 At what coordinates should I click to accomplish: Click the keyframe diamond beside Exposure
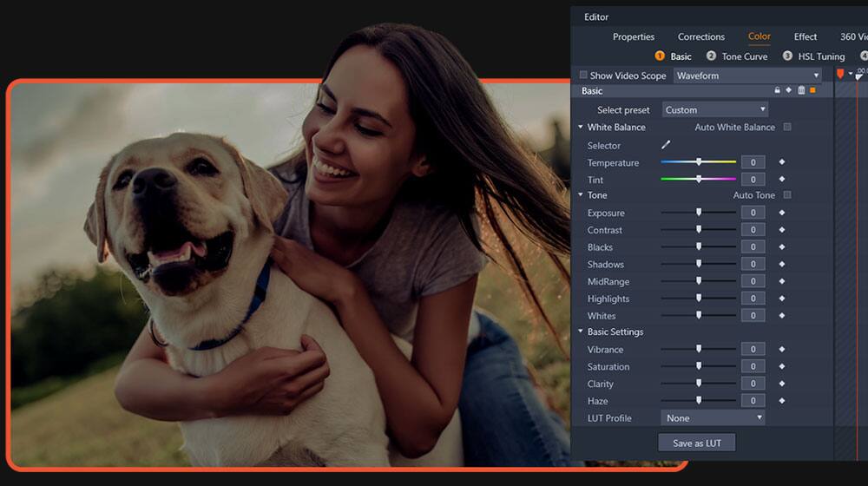coord(781,213)
